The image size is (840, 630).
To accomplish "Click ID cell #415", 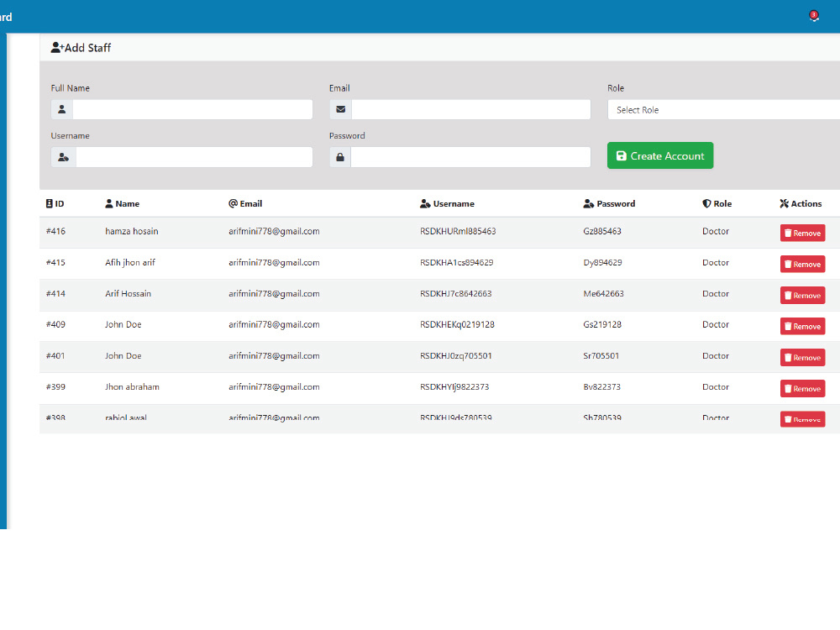I will click(x=55, y=262).
